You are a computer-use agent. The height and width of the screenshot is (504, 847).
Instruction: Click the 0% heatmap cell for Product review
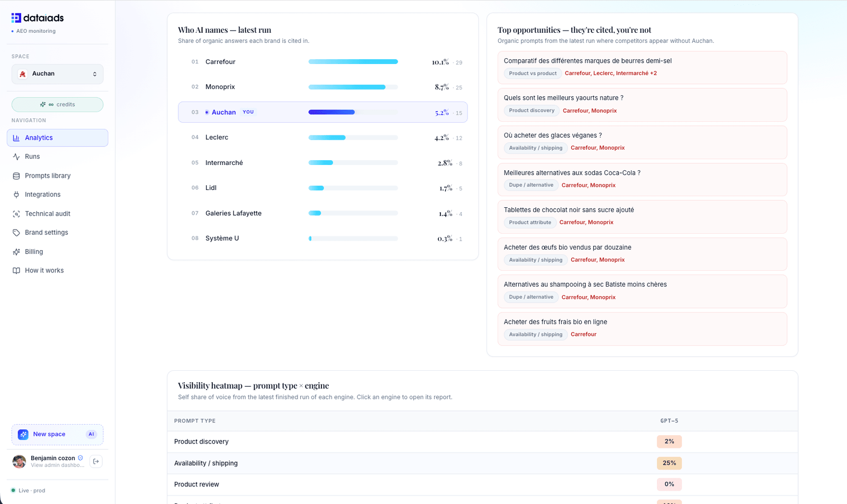669,484
